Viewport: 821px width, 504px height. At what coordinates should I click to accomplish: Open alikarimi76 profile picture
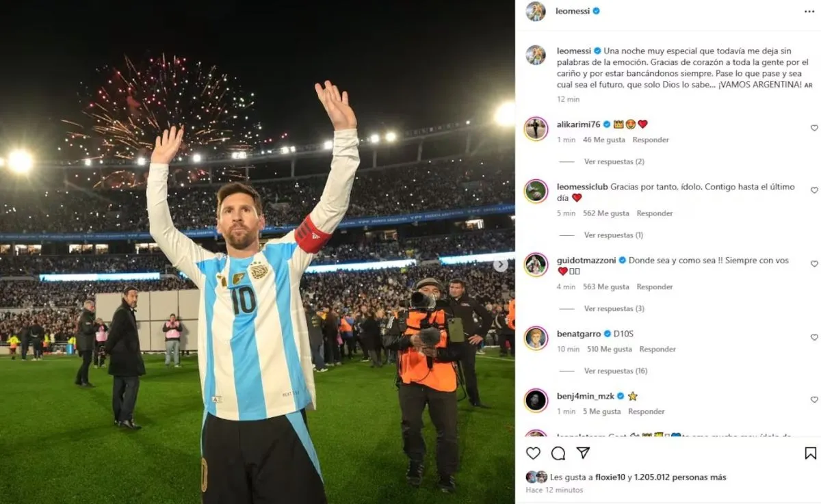point(536,129)
